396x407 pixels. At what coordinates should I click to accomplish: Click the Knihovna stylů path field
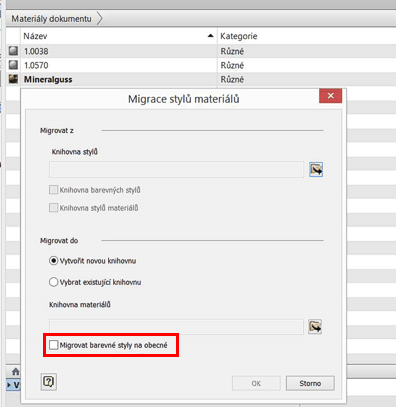(x=177, y=170)
